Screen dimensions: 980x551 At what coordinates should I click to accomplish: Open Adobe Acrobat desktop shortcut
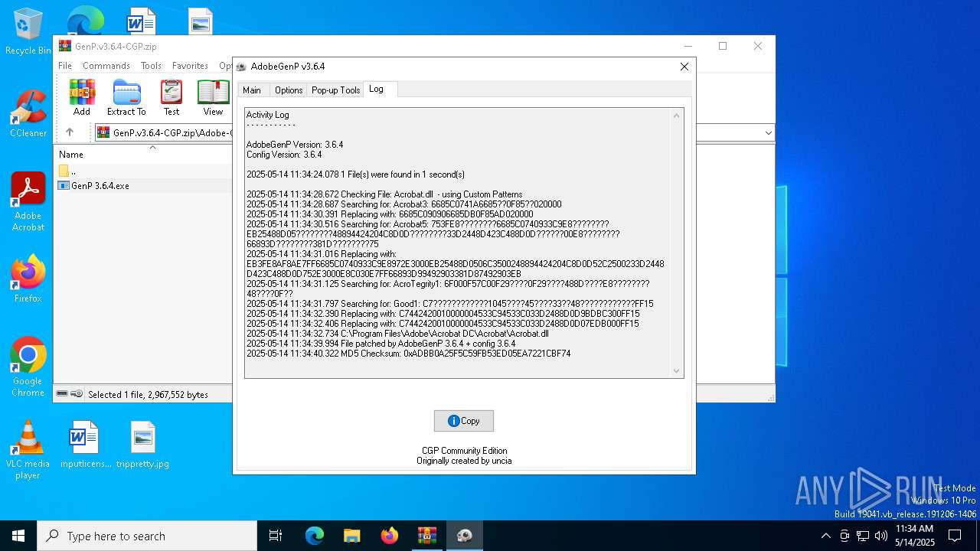click(28, 201)
